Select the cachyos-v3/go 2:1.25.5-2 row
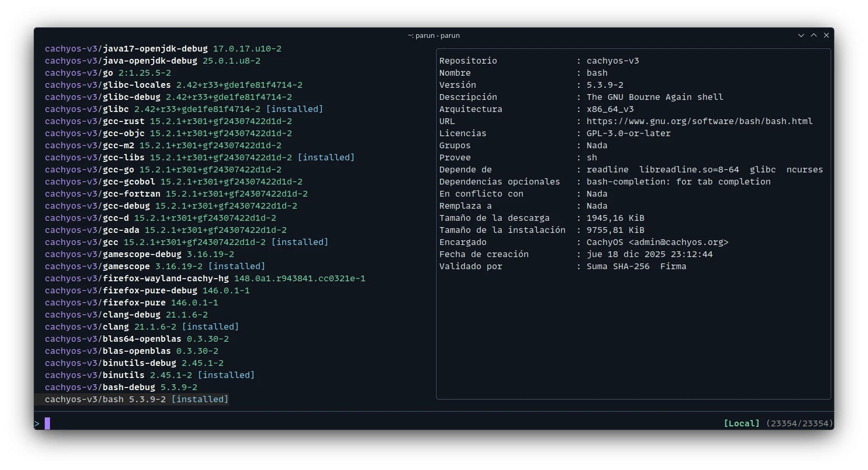This screenshot has width=868, height=470. (108, 73)
